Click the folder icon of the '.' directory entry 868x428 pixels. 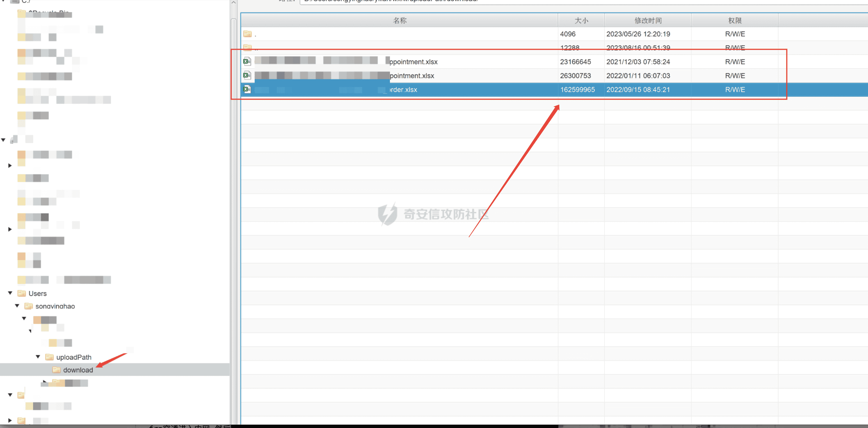click(248, 34)
